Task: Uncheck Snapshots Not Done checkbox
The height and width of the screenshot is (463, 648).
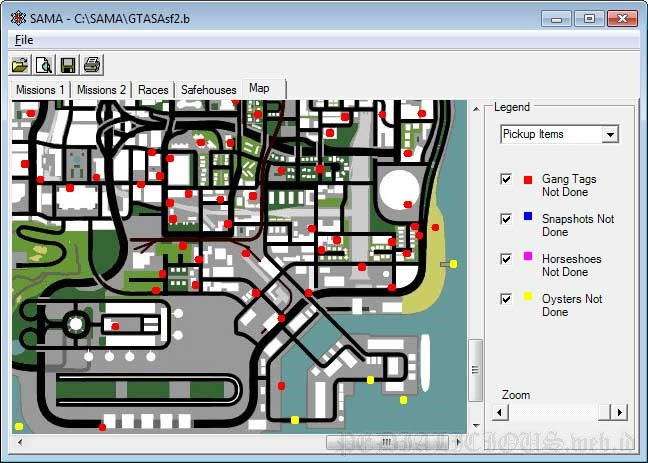Action: (506, 219)
